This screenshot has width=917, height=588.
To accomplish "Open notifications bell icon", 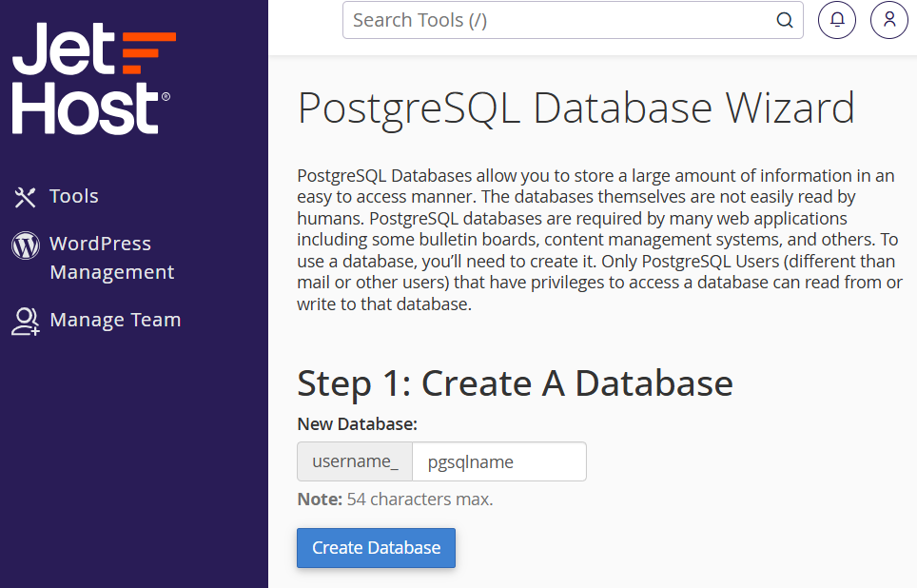I will tap(837, 20).
